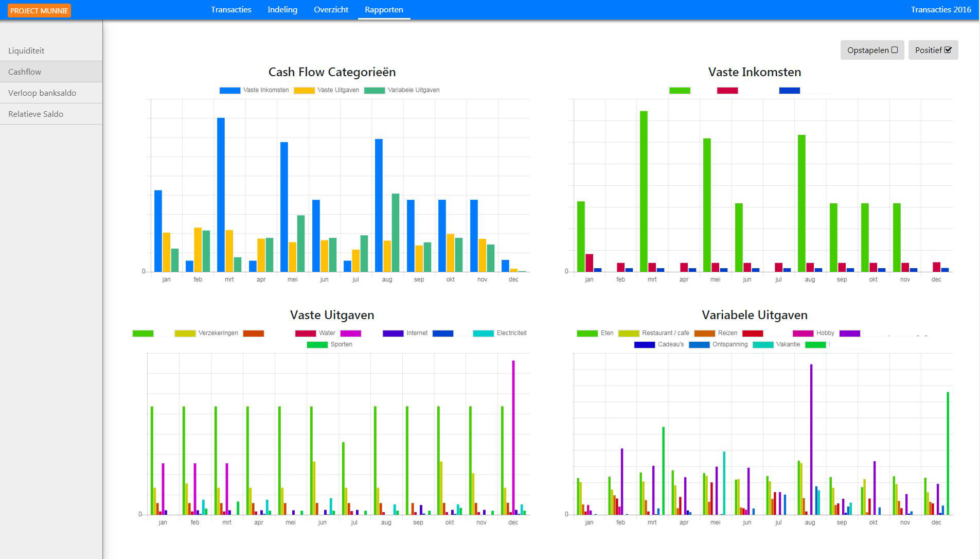Untick the Positief checkbox
980x559 pixels.
coord(933,50)
